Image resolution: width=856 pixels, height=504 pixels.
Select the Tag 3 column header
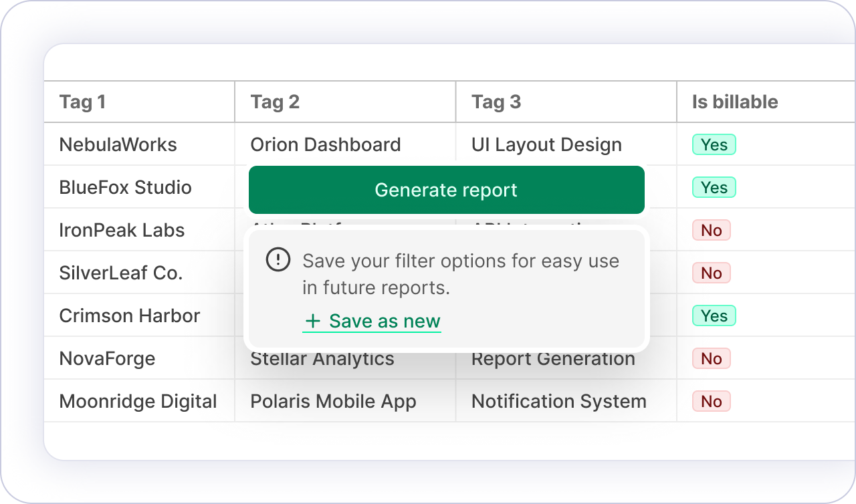click(496, 102)
